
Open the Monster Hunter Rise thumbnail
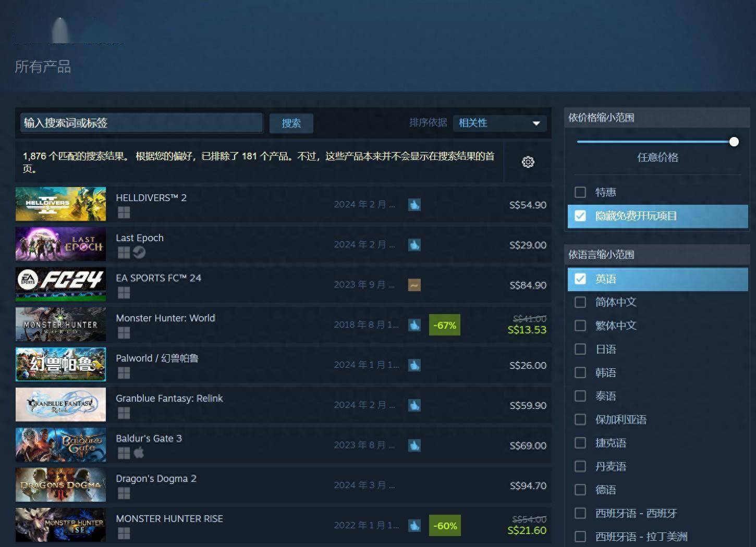(x=60, y=525)
